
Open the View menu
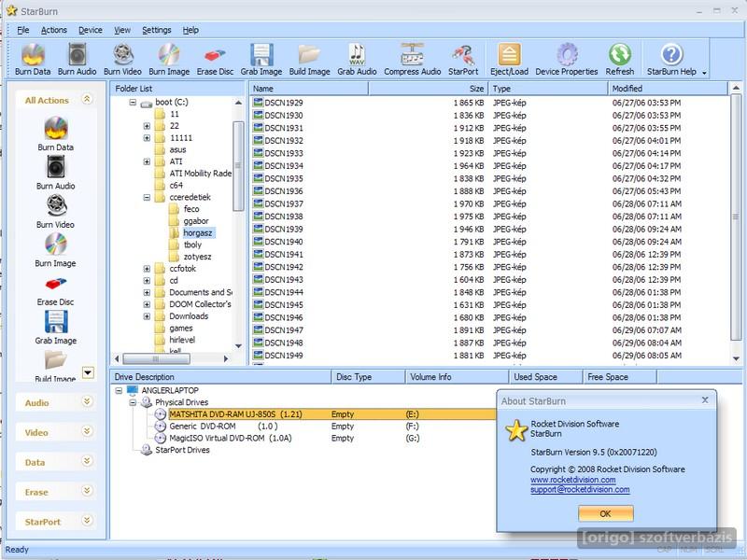122,30
